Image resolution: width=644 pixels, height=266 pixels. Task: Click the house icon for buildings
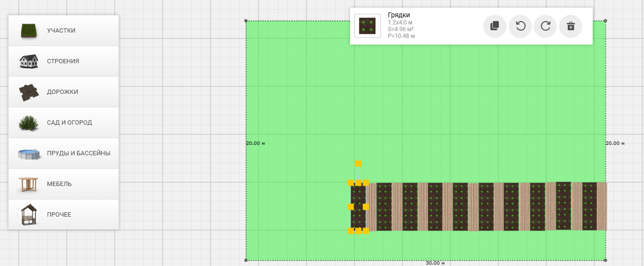(x=29, y=61)
